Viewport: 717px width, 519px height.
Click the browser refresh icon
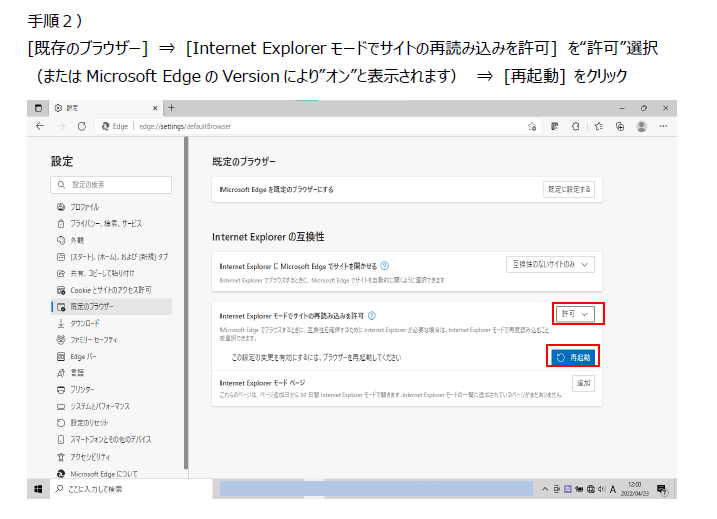(80, 126)
